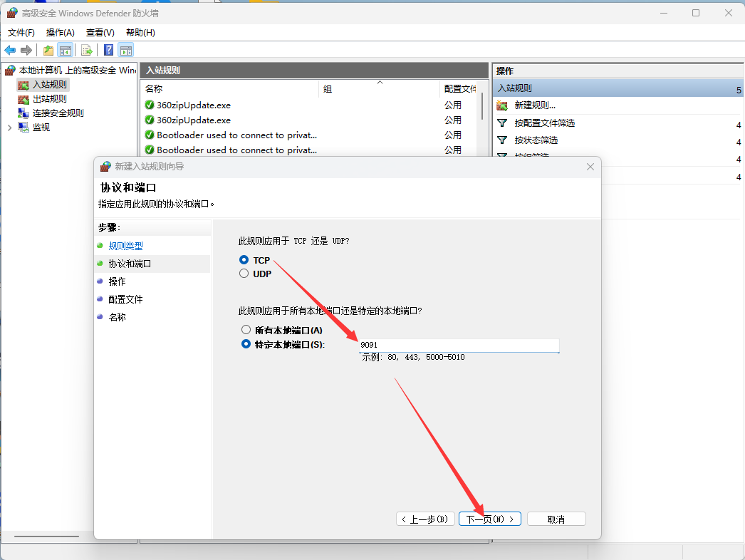
Task: Open Help via blue question mark icon
Action: click(x=108, y=50)
